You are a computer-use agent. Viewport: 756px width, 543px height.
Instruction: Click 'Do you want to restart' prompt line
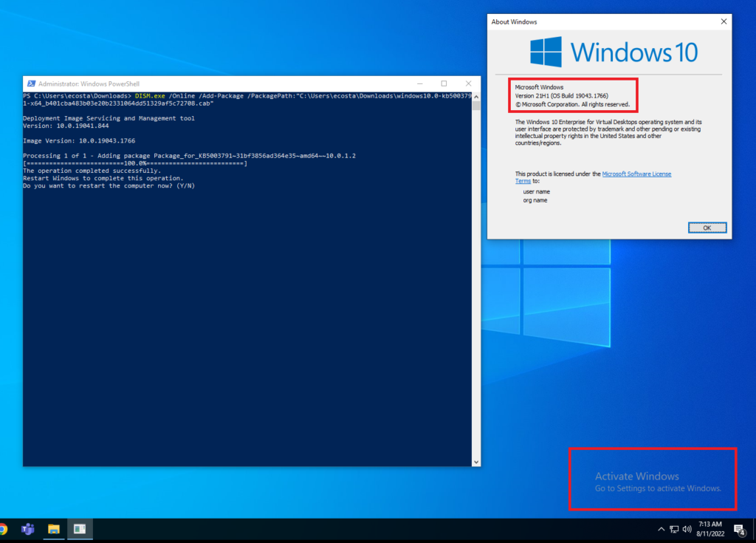click(109, 186)
